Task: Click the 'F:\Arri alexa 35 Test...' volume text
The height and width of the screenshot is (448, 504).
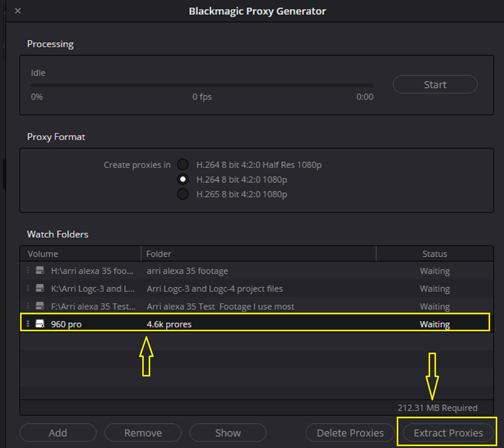Action: [x=93, y=306]
